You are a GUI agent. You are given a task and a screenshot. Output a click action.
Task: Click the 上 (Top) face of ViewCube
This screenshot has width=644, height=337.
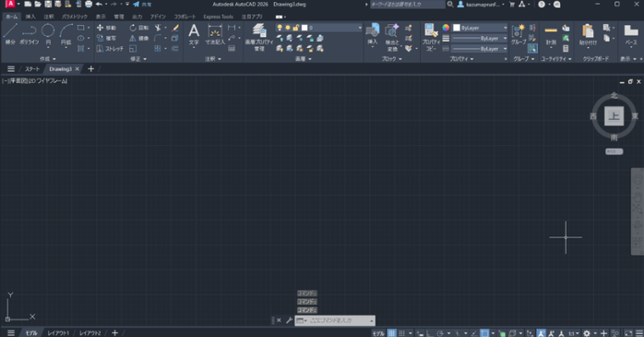pyautogui.click(x=614, y=116)
